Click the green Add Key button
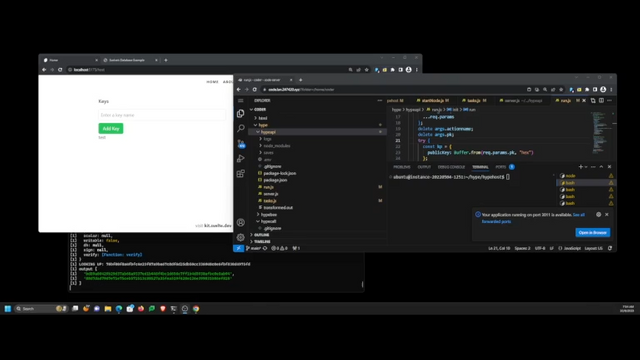Viewport: 640px width, 360px height. coord(111,129)
